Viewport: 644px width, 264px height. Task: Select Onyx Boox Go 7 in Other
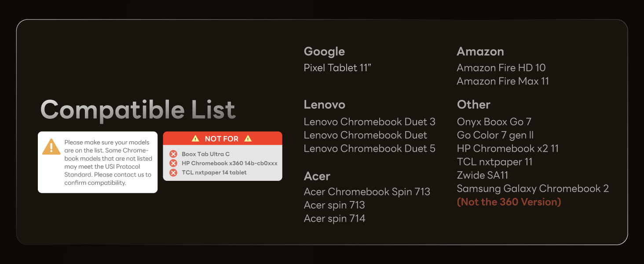click(x=494, y=121)
